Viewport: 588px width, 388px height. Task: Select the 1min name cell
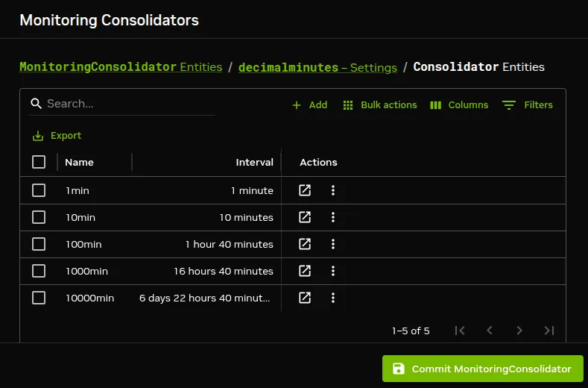78,191
